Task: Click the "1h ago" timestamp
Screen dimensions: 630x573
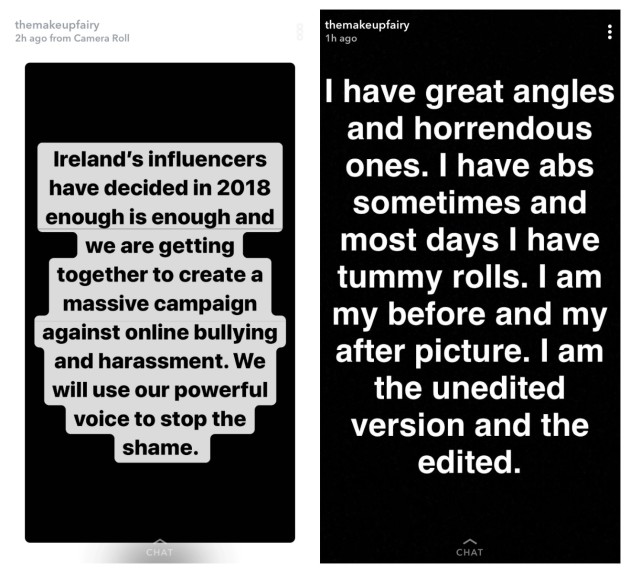Action: [x=341, y=39]
